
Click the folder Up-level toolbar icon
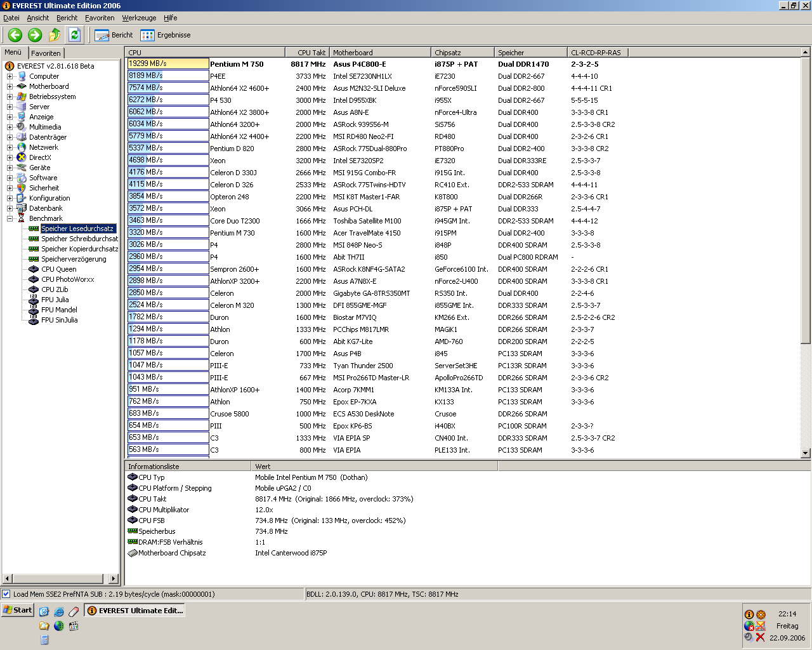[55, 35]
